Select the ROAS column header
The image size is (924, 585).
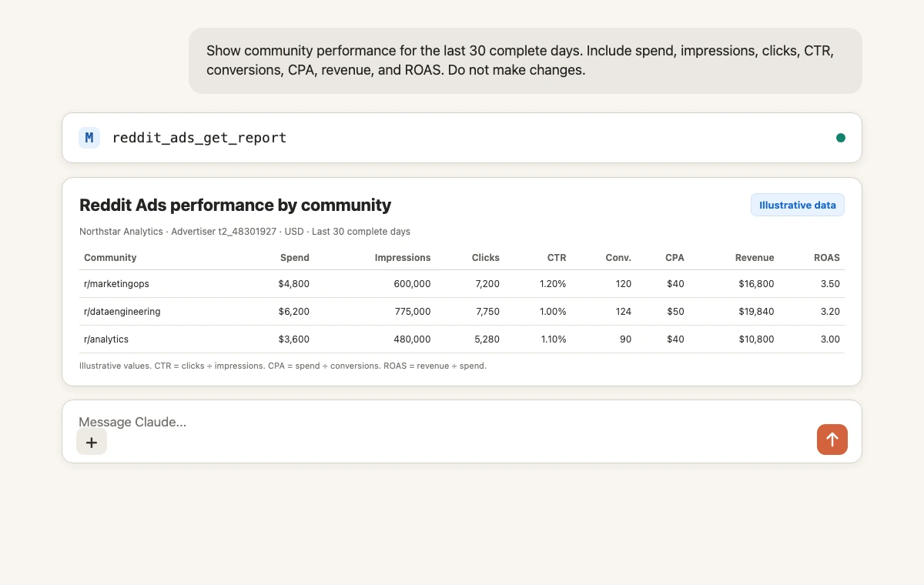(827, 258)
